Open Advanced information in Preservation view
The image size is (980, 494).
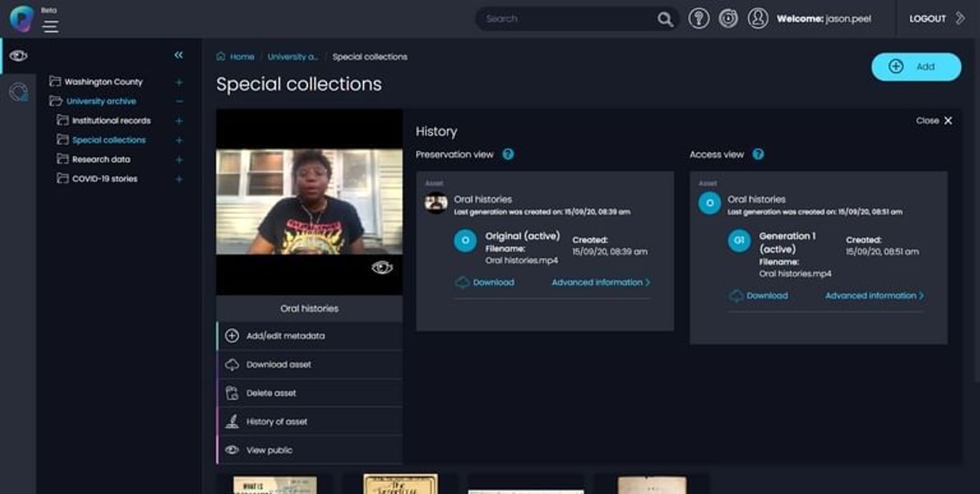coord(600,283)
